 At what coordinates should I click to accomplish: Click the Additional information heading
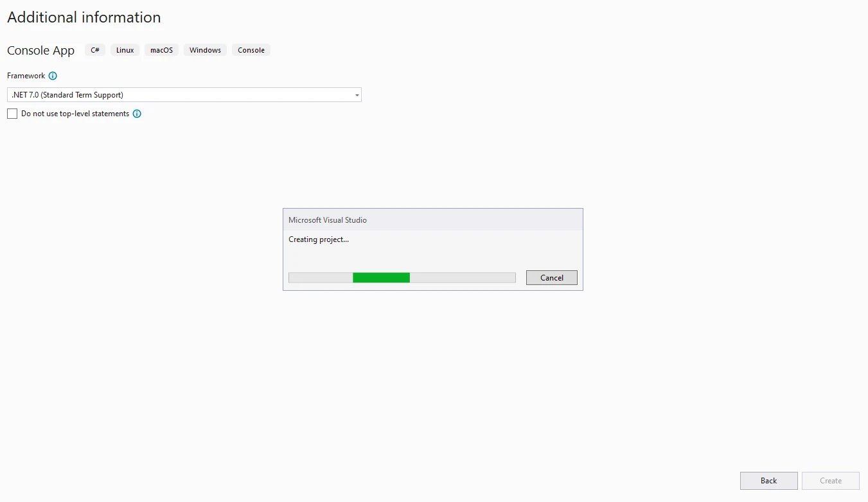[x=84, y=17]
